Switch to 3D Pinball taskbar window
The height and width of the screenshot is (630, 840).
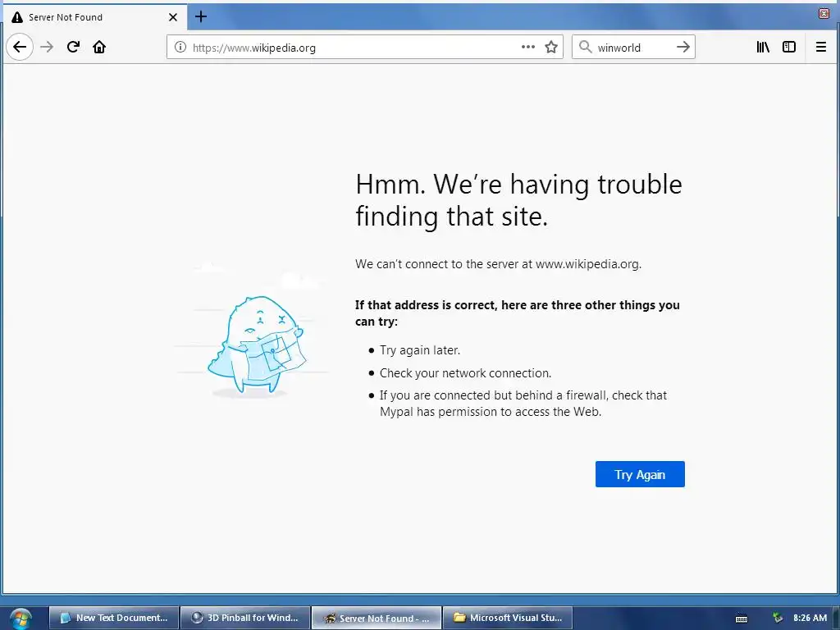[245, 618]
